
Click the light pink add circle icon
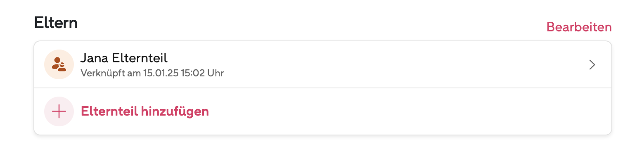coord(59,111)
